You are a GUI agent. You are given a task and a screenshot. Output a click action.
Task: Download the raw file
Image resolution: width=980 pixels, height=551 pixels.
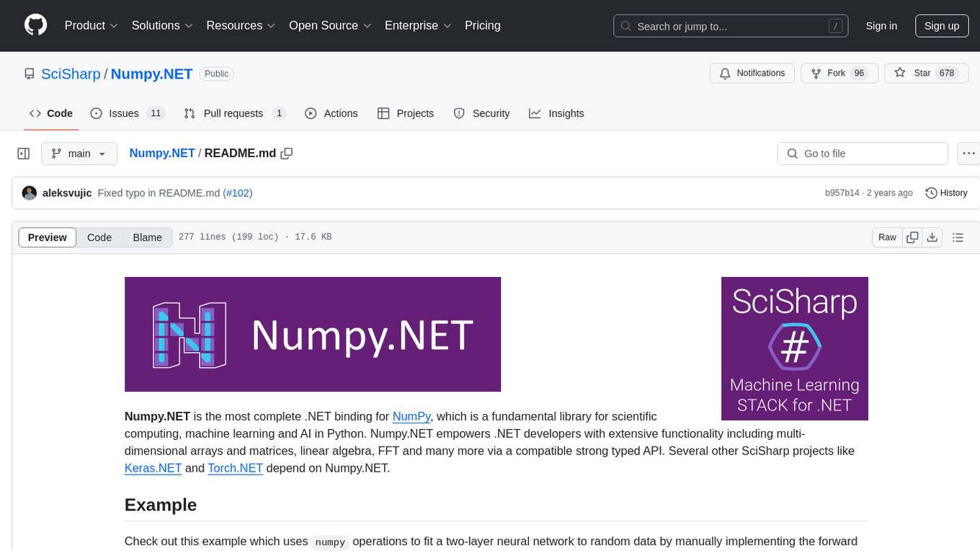[932, 237]
